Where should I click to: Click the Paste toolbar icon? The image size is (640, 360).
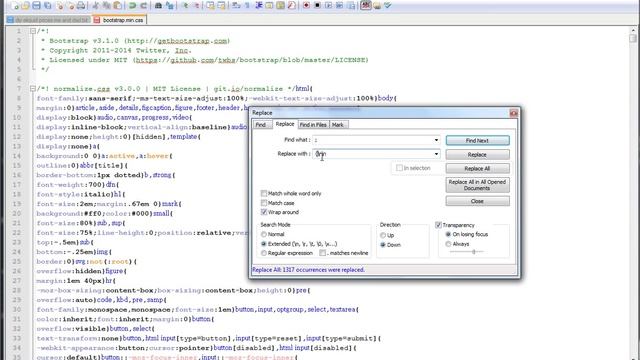[117, 5]
